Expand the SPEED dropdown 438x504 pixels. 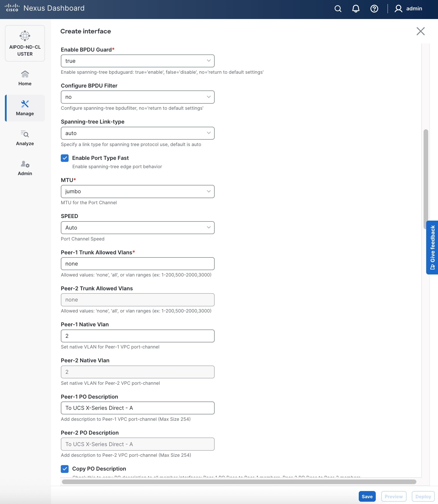click(x=137, y=228)
